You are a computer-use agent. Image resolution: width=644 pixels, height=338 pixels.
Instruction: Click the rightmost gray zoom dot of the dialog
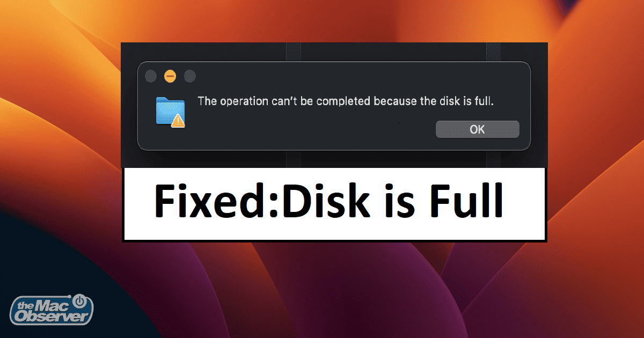[190, 76]
